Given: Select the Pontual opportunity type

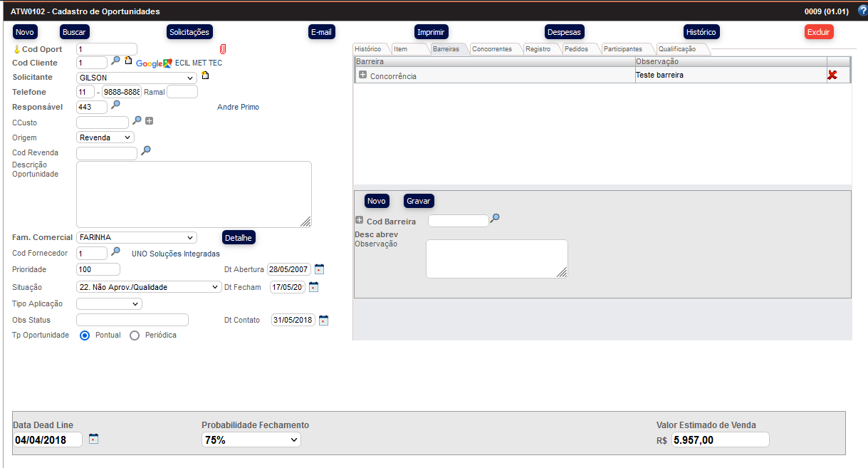Looking at the screenshot, I should pos(85,336).
